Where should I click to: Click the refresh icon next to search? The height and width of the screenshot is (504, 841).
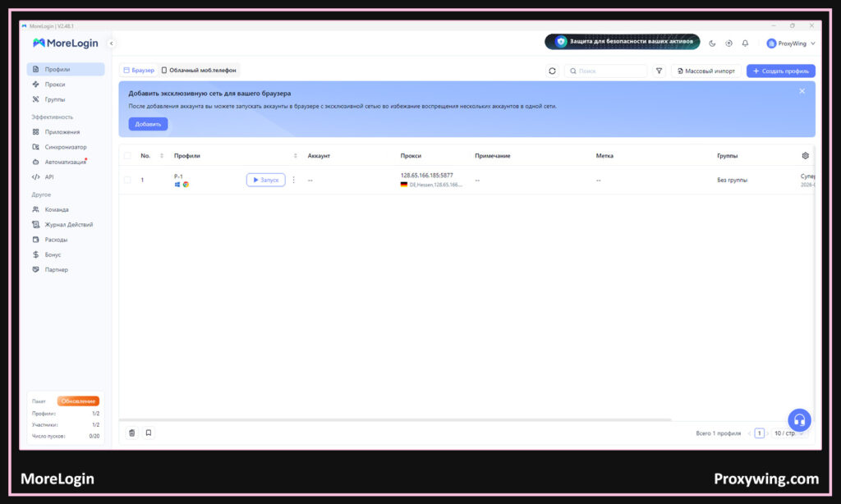click(553, 71)
